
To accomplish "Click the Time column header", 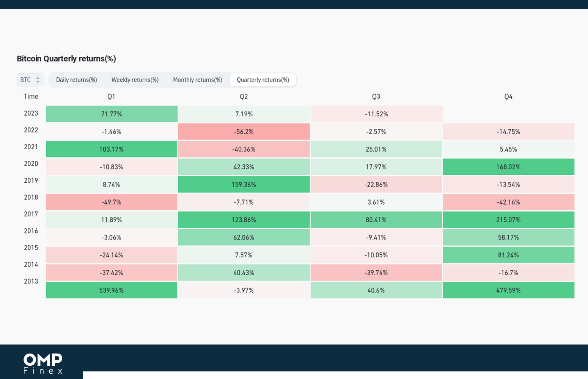I will point(31,96).
